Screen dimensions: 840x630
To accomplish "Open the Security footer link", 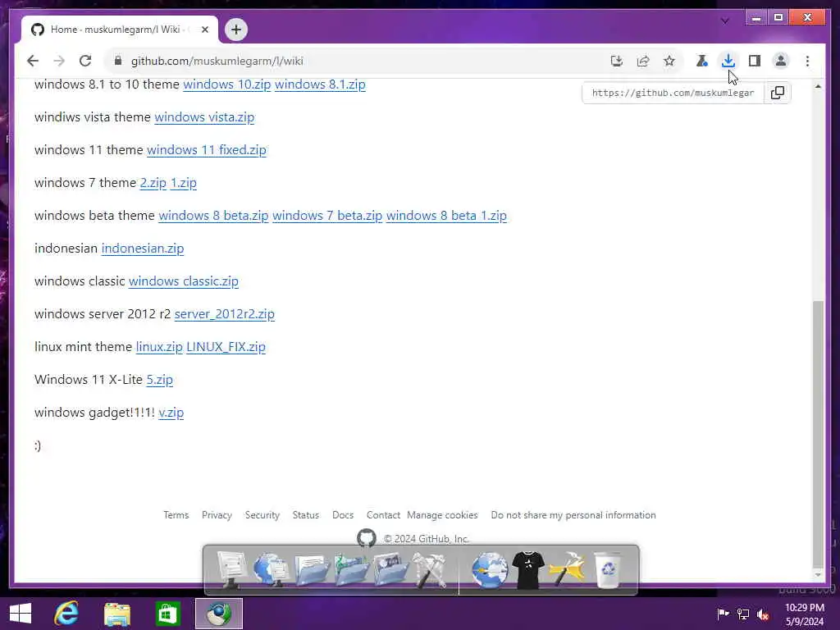I will click(x=262, y=515).
